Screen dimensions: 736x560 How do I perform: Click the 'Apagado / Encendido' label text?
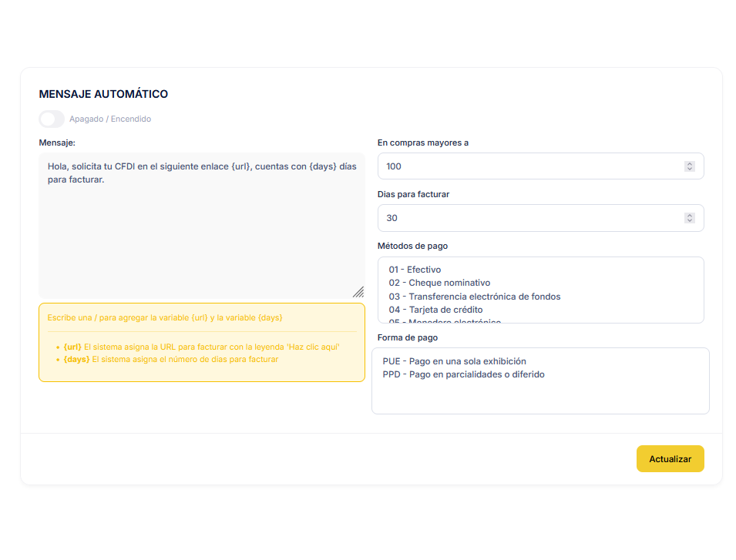tap(110, 119)
